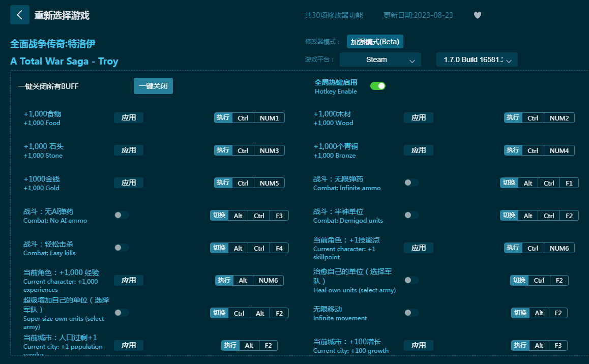Apply +1,000 Food cheat

click(x=129, y=117)
